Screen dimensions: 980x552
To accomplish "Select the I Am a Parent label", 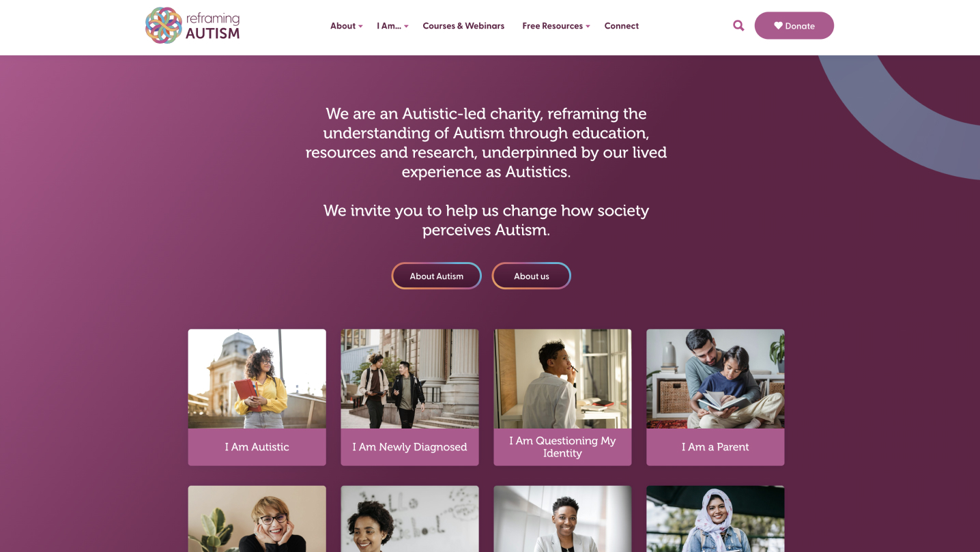I will pyautogui.click(x=715, y=447).
